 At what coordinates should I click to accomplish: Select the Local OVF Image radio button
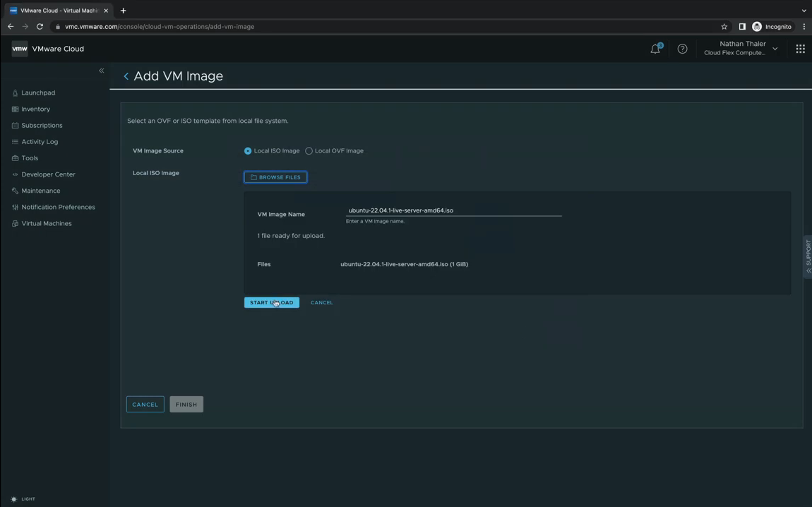[x=309, y=150]
